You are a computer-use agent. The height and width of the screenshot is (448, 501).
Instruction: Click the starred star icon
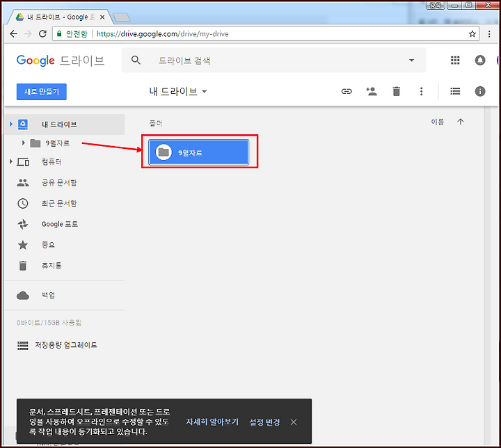click(x=23, y=245)
